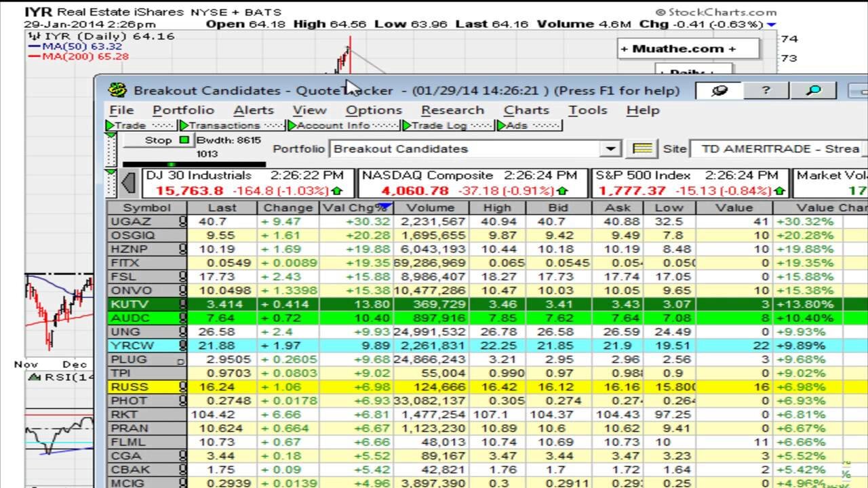Viewport: 868px width, 488px height.
Task: Click the green arrow beside DJ 30 Industrials
Action: coord(337,191)
